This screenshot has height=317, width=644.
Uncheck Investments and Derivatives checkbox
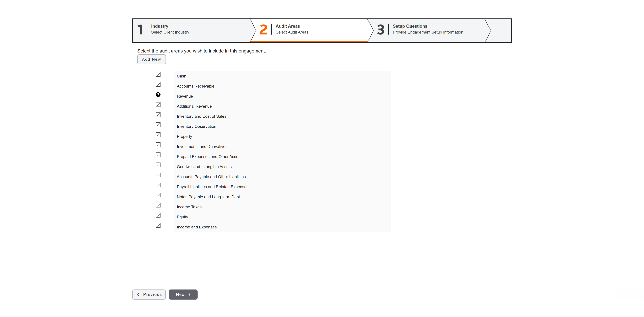coord(158,145)
